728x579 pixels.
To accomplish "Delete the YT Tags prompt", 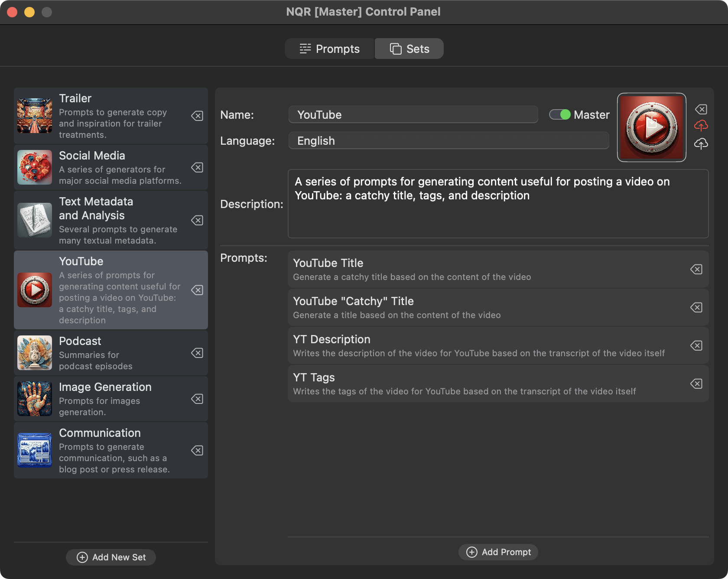I will (696, 384).
